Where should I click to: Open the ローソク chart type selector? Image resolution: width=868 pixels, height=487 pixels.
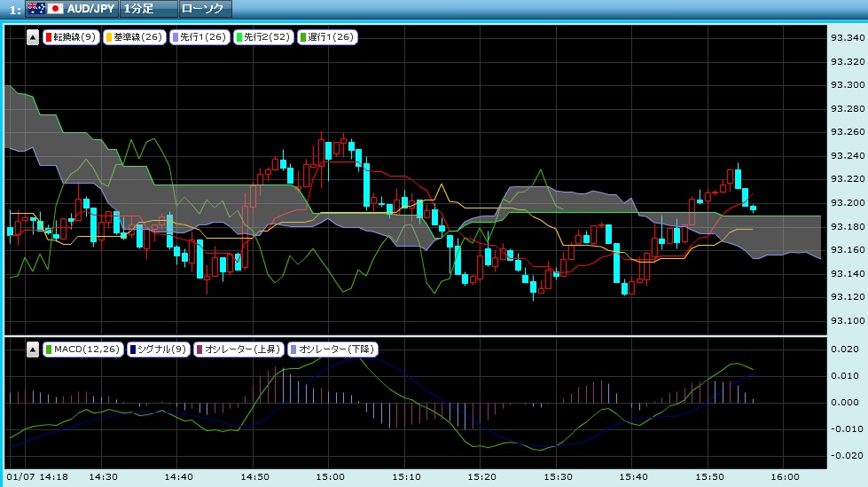[206, 8]
